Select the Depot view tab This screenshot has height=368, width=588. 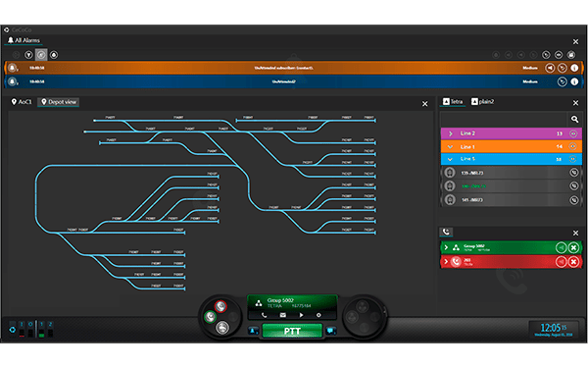coord(59,102)
